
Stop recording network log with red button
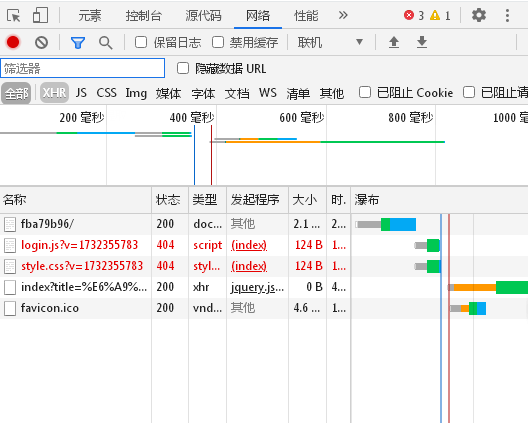point(13,42)
